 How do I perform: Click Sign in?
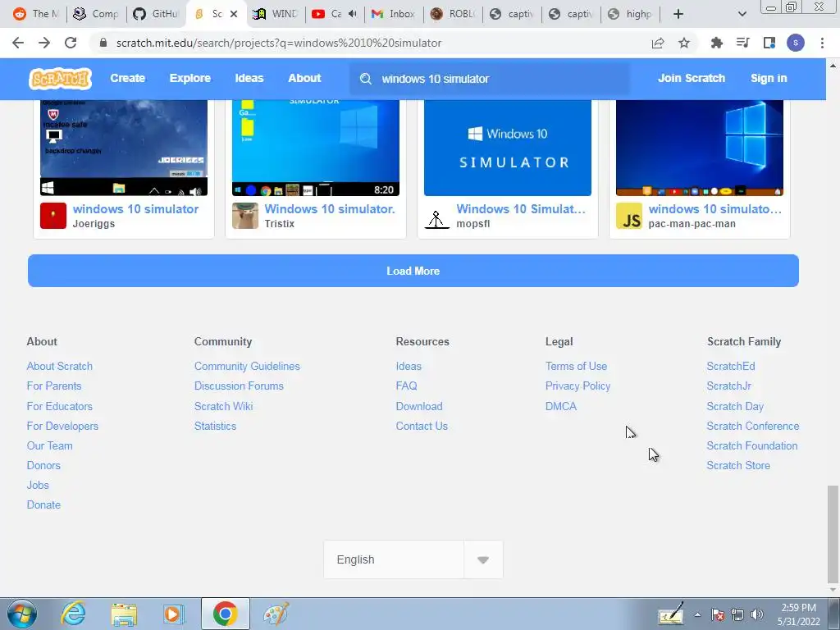click(769, 78)
